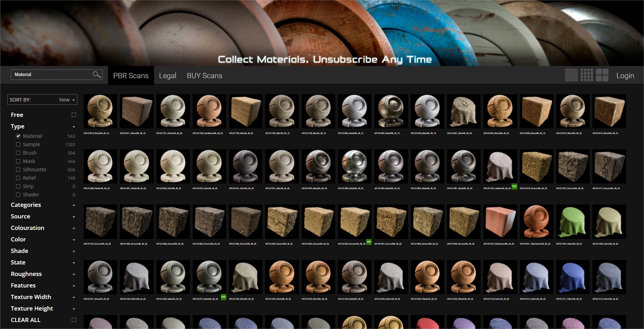Tick the CLEAR ALL checkbox
The width and height of the screenshot is (644, 329).
pos(74,320)
